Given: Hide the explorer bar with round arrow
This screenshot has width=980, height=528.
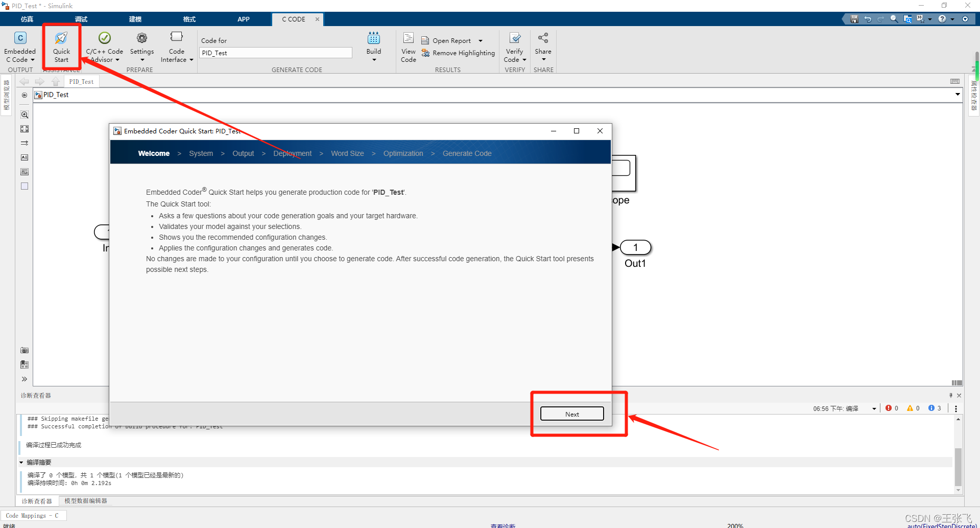Looking at the screenshot, I should click(x=25, y=95).
